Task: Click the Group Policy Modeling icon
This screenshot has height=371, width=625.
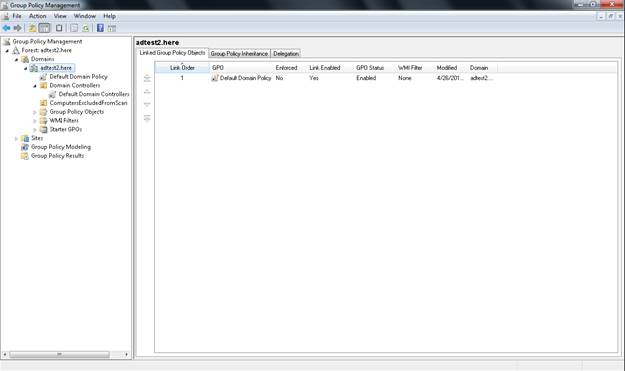Action: coord(25,147)
